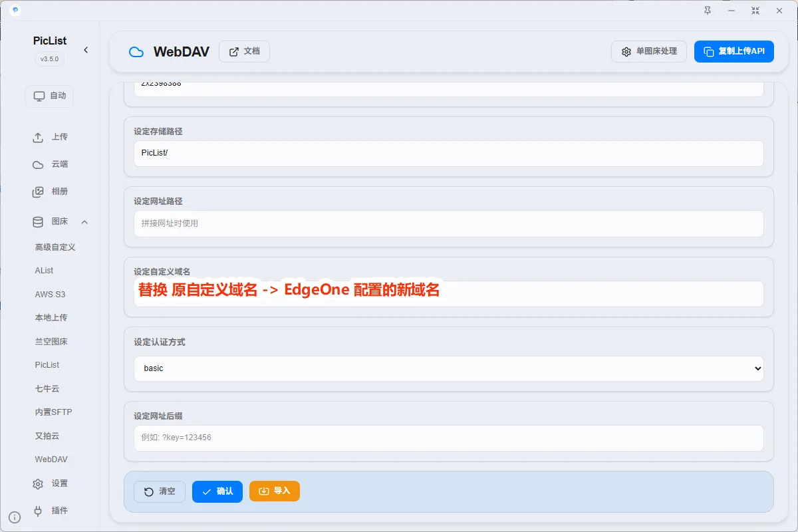The width and height of the screenshot is (798, 532).
Task: Focus the 设定网址后缀 input field
Action: coord(449,438)
